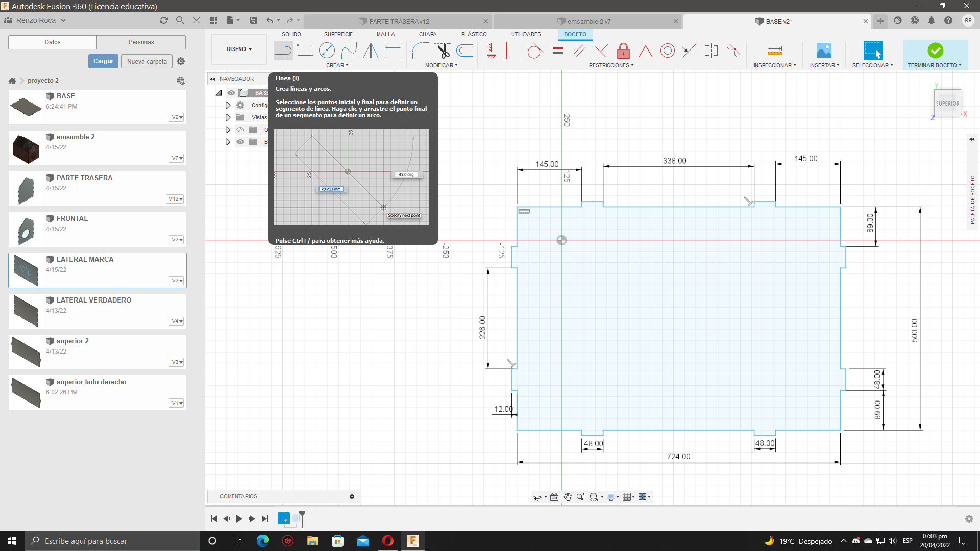Screen dimensions: 980x551
Task: Apply Fix/Unfix lock constraint
Action: click(623, 51)
